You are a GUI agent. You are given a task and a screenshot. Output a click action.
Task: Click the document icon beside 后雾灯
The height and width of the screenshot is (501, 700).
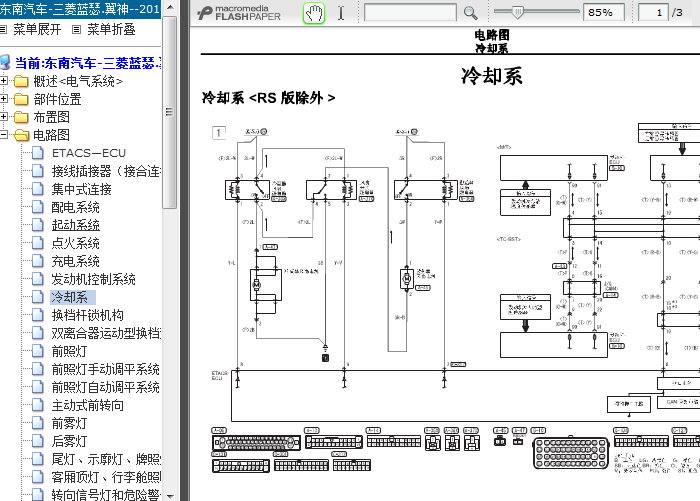38,441
